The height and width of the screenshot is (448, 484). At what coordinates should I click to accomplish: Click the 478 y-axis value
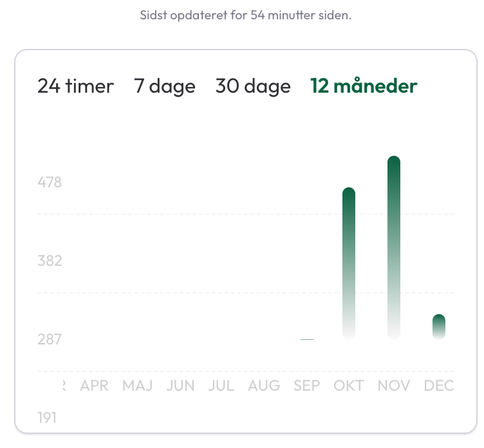50,182
